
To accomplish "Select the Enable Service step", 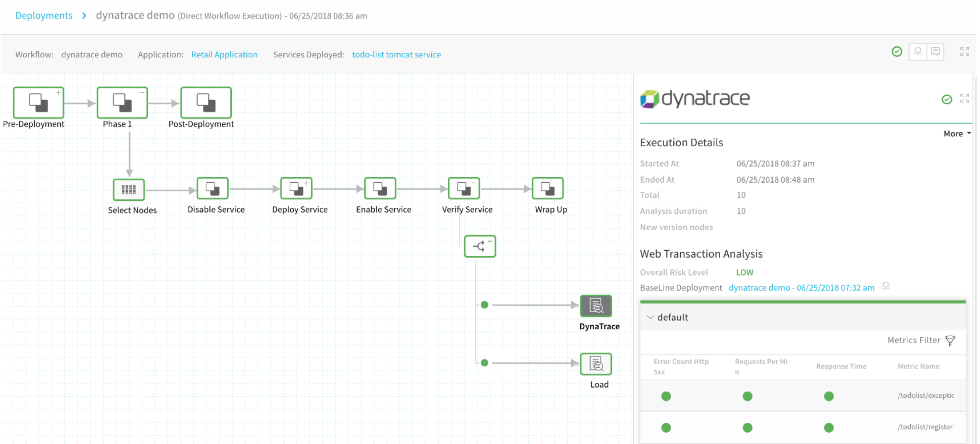I will pos(380,188).
